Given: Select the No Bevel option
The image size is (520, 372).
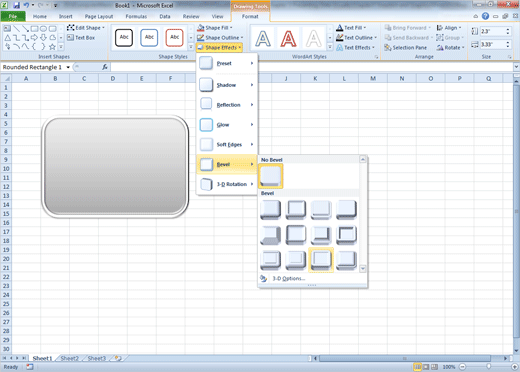Looking at the screenshot, I should [x=271, y=176].
